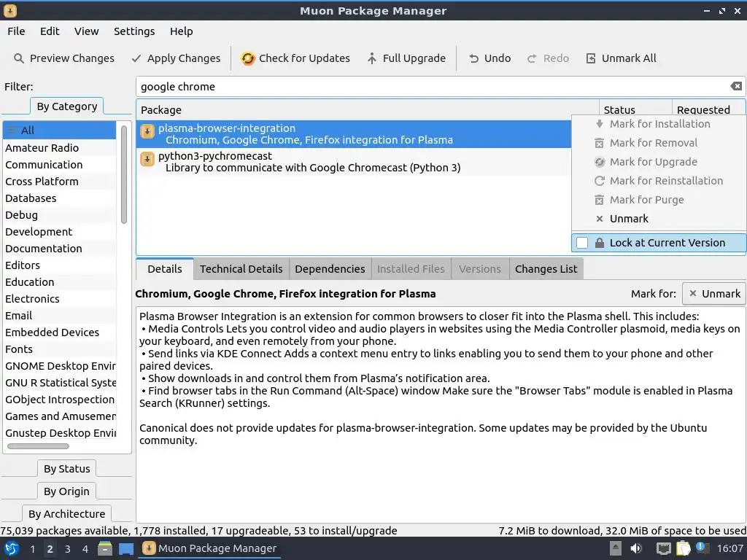The image size is (747, 560).
Task: Click the Status column header
Action: coord(635,110)
